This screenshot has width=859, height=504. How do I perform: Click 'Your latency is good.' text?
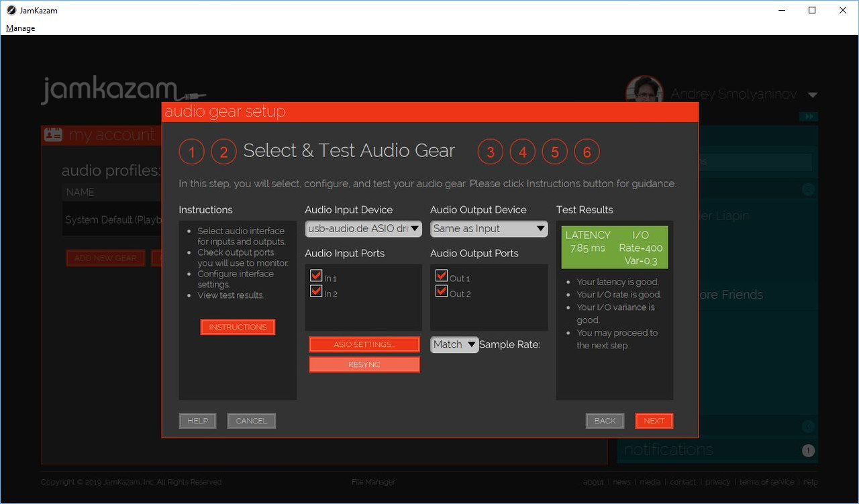tap(617, 282)
